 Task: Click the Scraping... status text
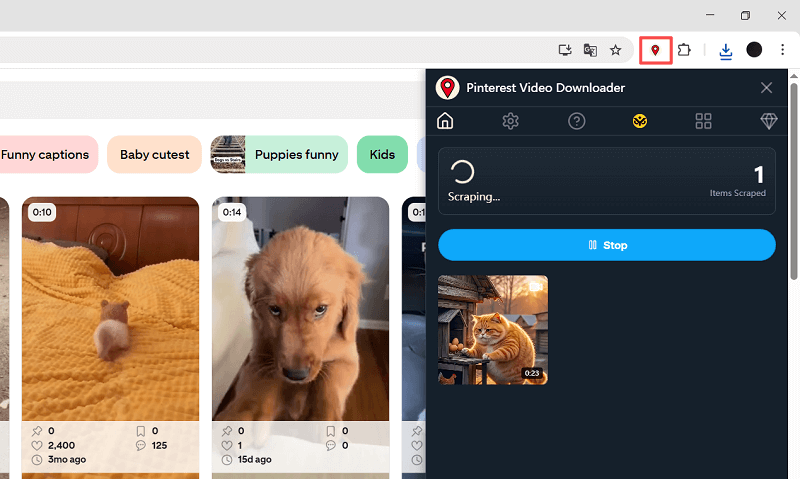pyautogui.click(x=474, y=196)
